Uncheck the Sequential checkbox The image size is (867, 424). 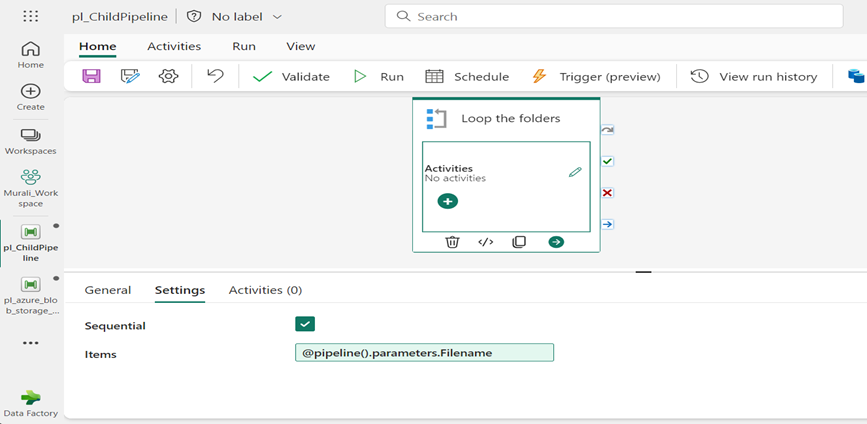point(305,324)
